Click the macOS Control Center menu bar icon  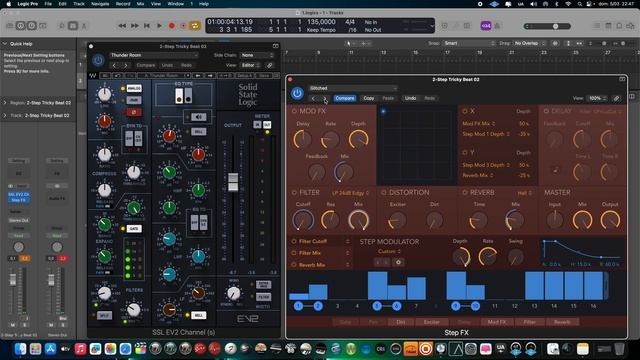pos(590,4)
